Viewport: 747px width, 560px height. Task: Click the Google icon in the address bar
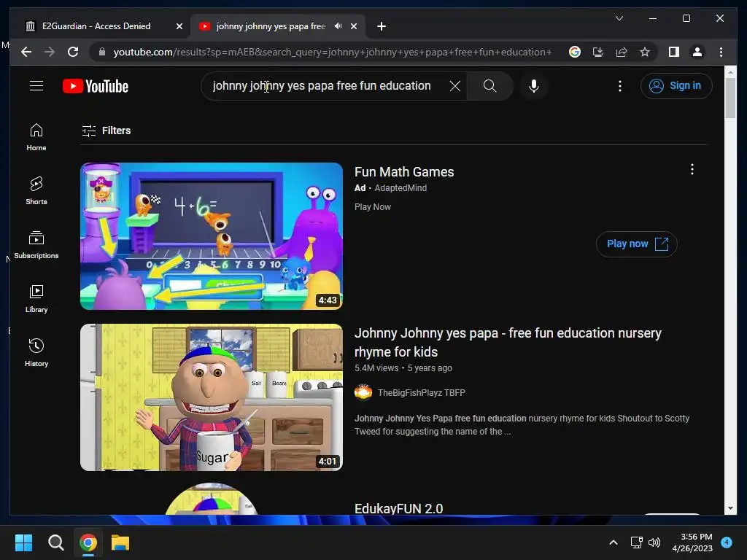pos(575,52)
